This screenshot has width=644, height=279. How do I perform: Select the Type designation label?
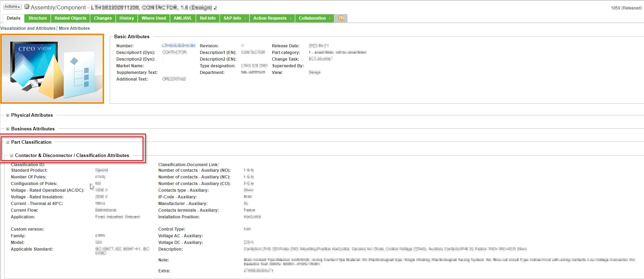pos(218,66)
